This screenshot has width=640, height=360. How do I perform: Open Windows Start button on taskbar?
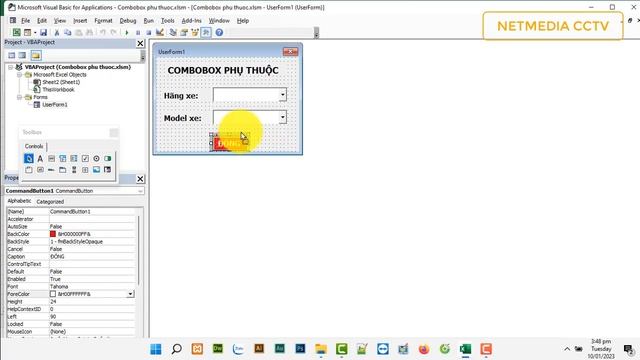pos(156,349)
